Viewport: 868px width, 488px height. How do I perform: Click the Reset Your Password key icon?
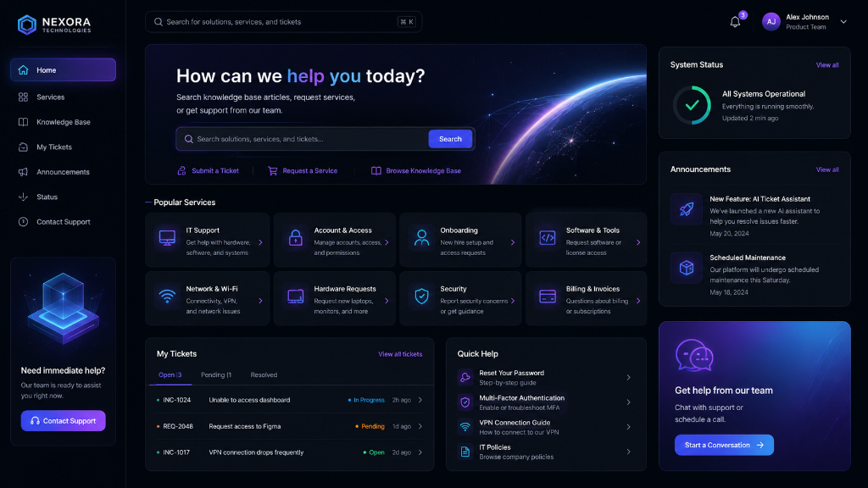(x=465, y=377)
